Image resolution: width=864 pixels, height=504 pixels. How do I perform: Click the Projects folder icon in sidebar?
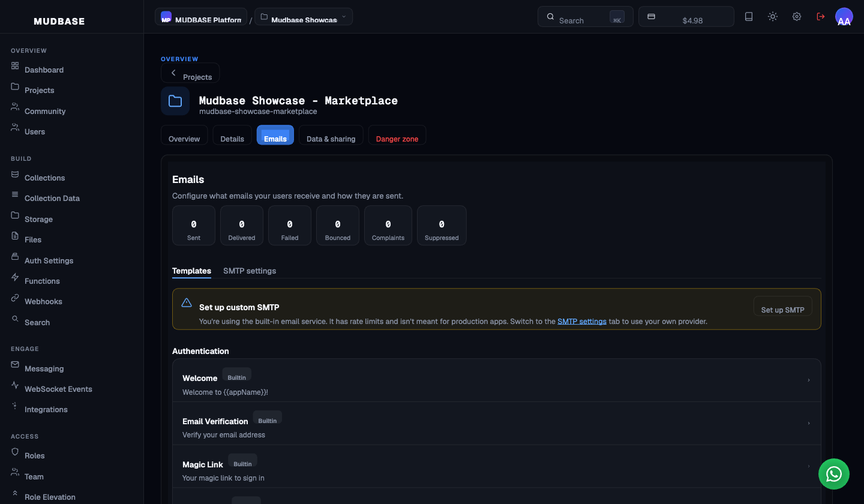pyautogui.click(x=15, y=86)
